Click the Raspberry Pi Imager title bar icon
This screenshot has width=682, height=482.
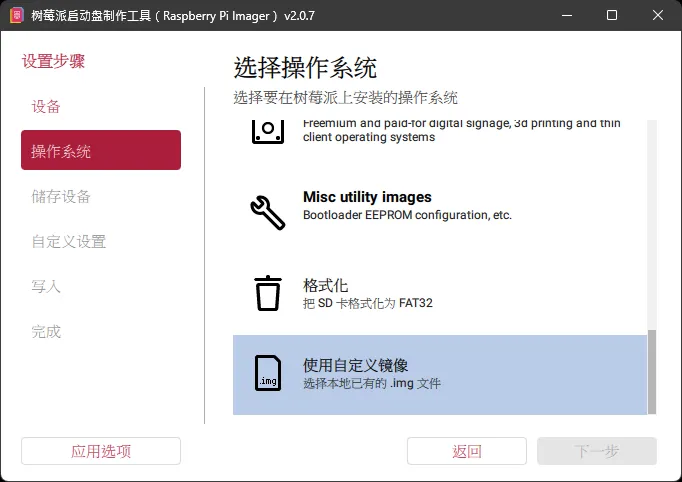(17, 16)
